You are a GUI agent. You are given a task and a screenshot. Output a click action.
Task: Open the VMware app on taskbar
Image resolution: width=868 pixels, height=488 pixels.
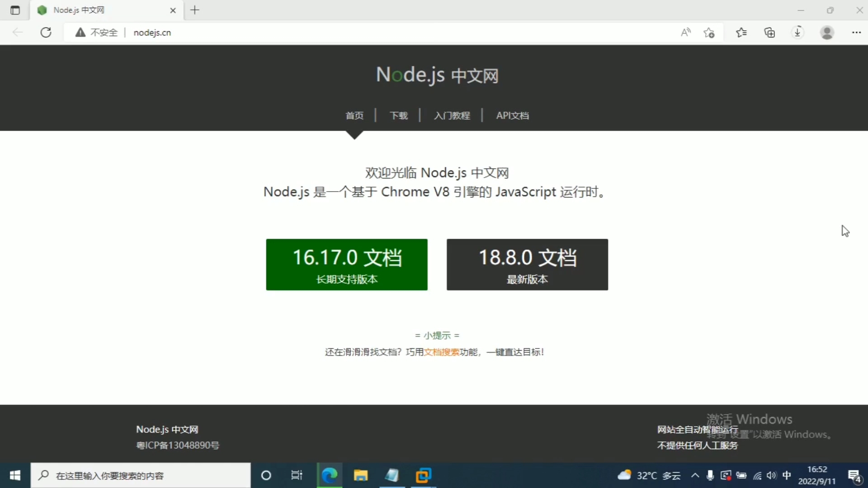(x=424, y=475)
